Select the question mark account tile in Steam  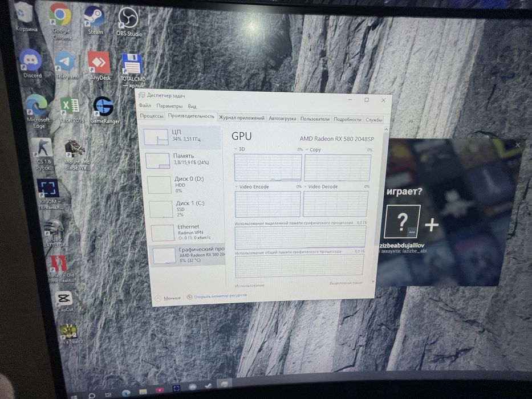[402, 222]
